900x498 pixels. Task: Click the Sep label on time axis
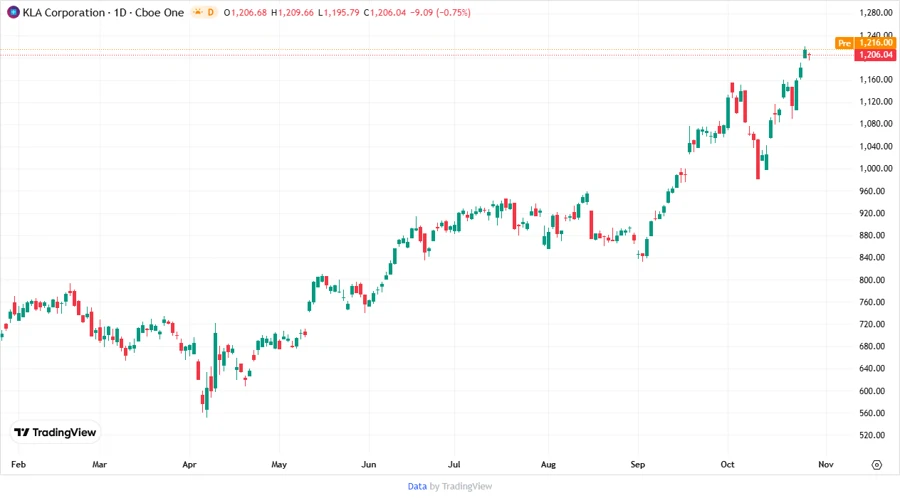[638, 464]
